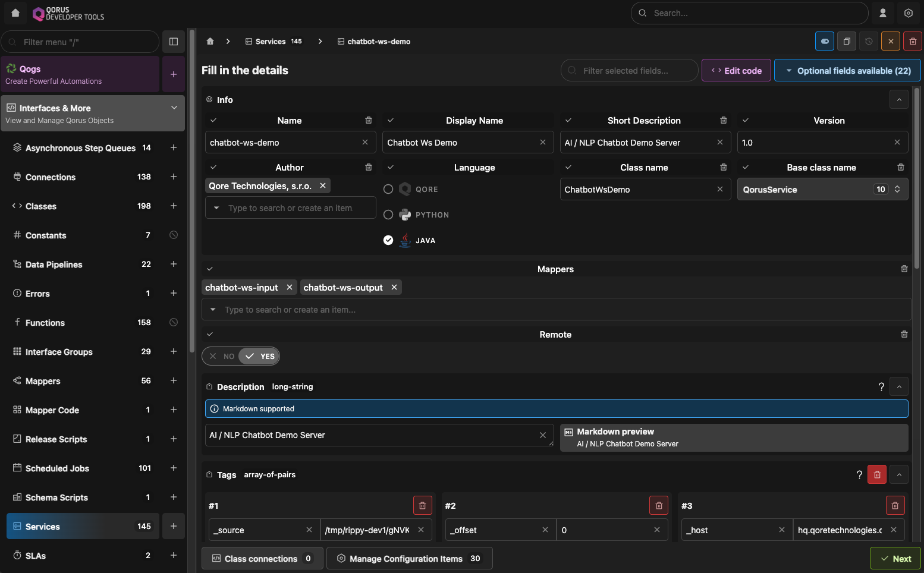924x573 pixels.
Task: Delete tag #2 with trash icon
Action: point(659,506)
